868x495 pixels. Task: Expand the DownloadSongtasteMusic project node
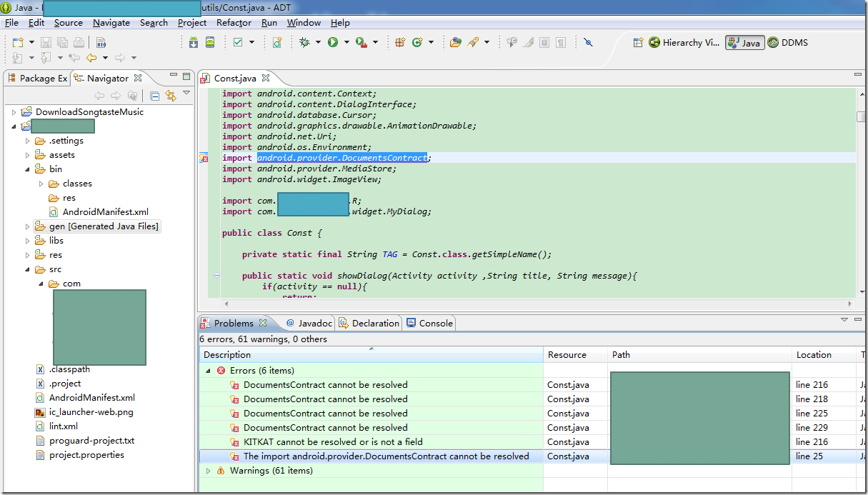(14, 112)
